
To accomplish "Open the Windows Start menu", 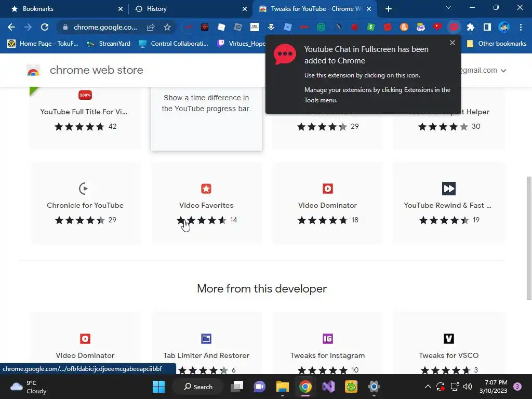I will pyautogui.click(x=158, y=387).
